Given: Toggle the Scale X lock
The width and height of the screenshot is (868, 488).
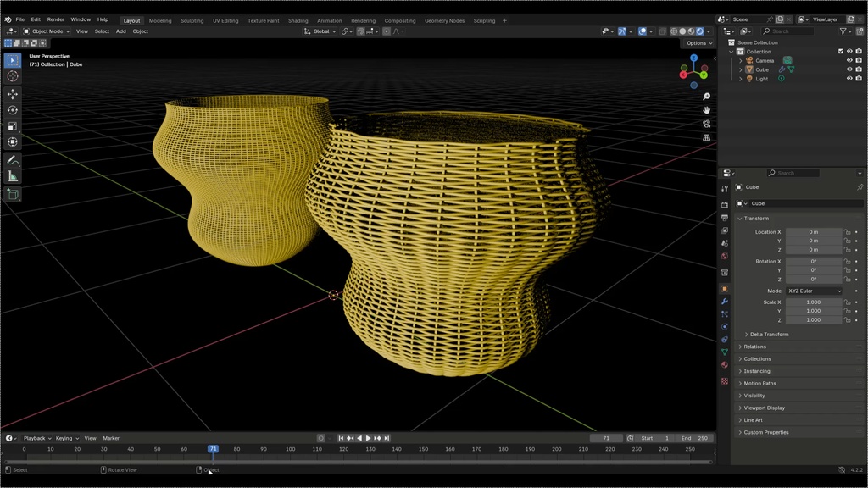Looking at the screenshot, I should (848, 302).
